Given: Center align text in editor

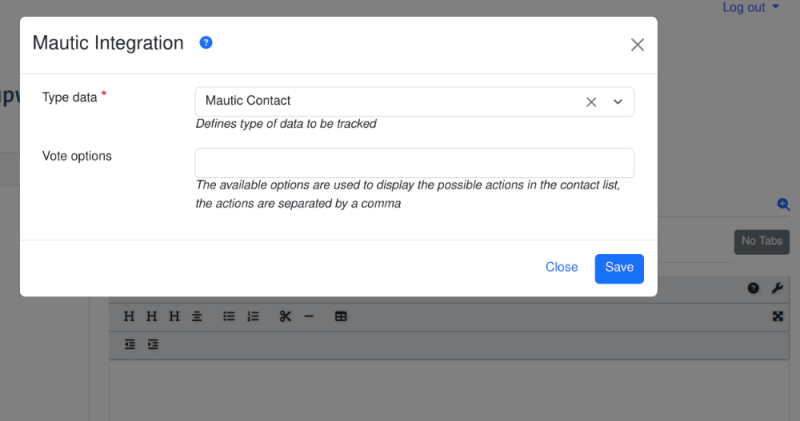Looking at the screenshot, I should [x=197, y=316].
